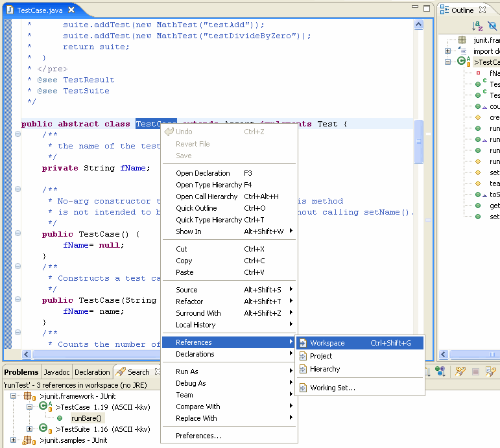Switch to the Javadoc tab

pos(56,372)
